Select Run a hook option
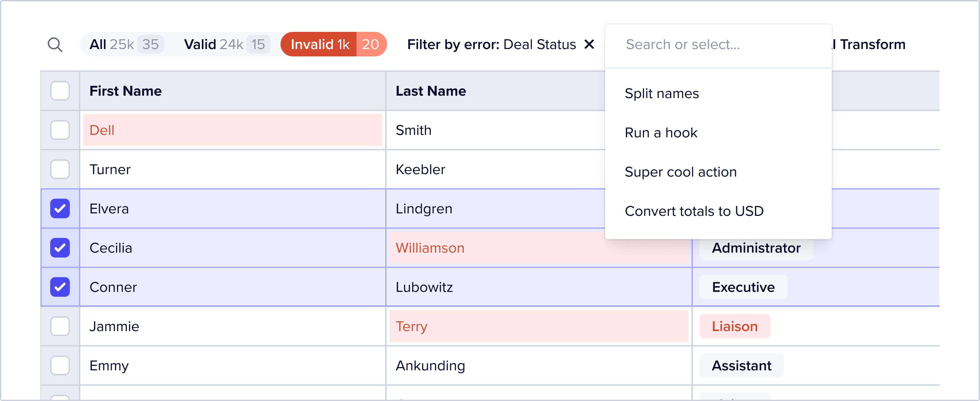Screen dimensions: 980x401 coord(661,133)
